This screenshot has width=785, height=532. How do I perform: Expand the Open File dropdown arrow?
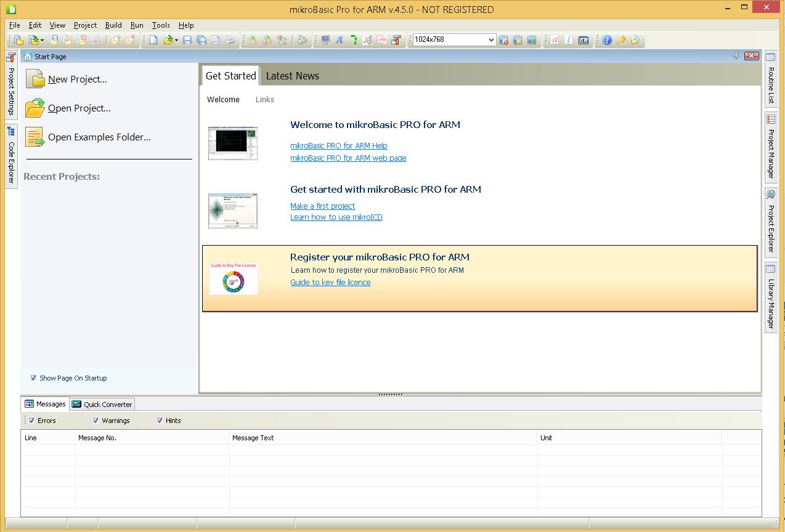coord(176,41)
